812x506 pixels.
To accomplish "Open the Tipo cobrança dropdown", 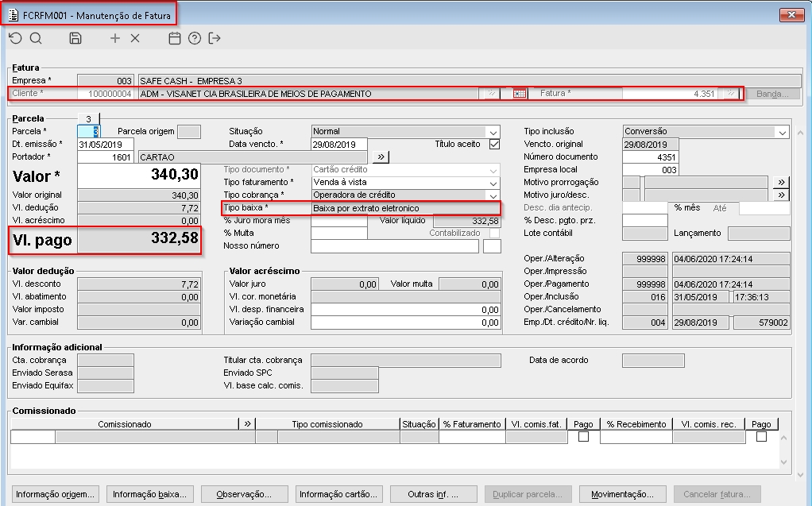I will pos(493,195).
